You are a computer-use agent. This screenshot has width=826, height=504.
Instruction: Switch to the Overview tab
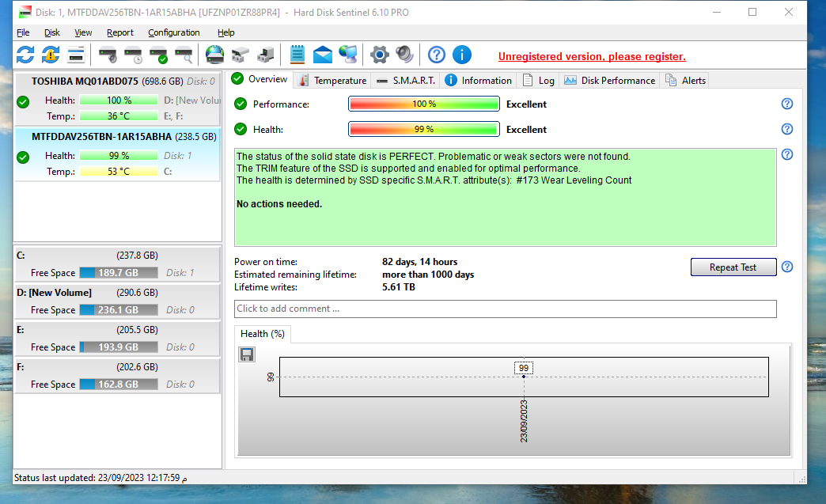[260, 80]
